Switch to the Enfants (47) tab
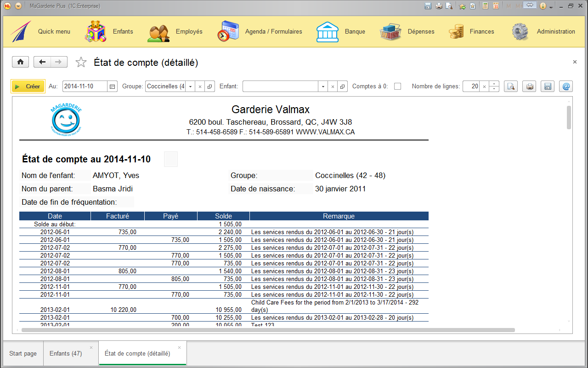 (x=67, y=353)
